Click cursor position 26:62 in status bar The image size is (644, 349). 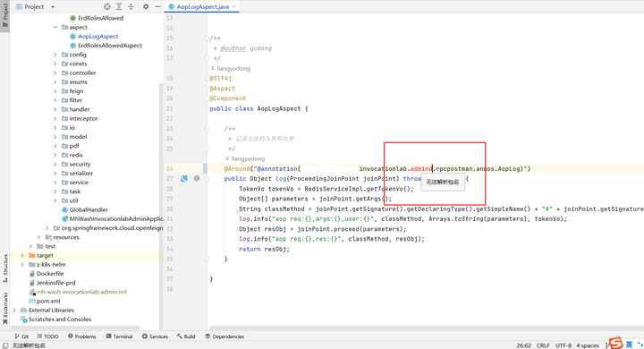(523, 345)
